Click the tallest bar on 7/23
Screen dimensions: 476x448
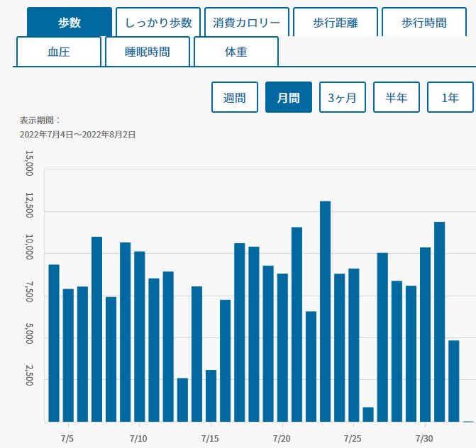pyautogui.click(x=325, y=311)
